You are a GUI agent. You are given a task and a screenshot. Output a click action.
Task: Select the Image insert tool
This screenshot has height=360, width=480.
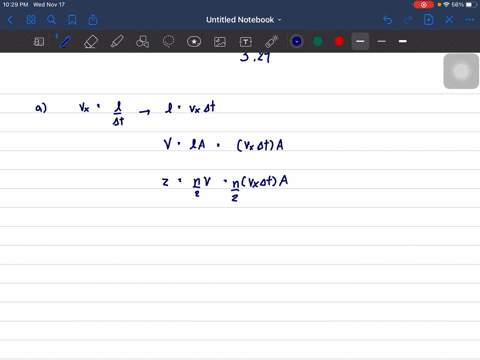point(220,42)
